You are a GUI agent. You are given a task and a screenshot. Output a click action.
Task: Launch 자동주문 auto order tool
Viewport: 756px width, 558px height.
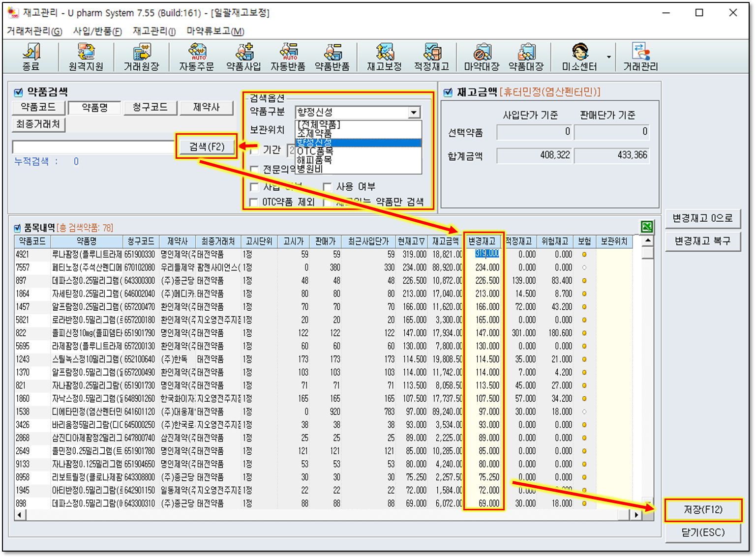tap(197, 56)
